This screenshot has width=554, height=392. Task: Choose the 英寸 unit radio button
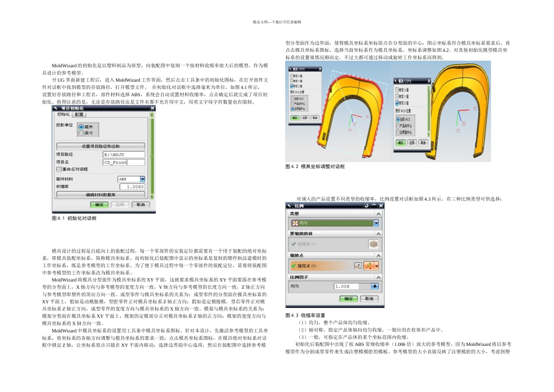point(81,133)
